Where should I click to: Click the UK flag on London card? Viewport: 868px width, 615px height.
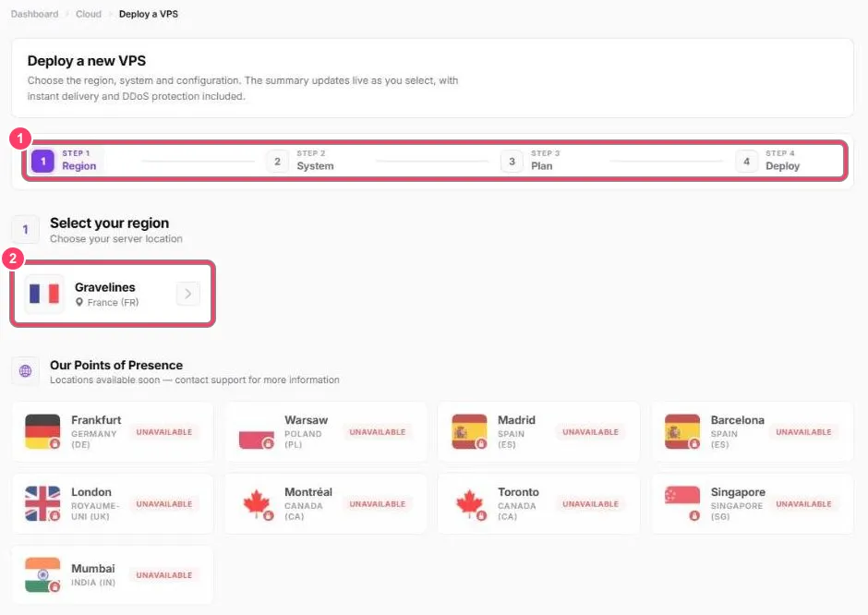pyautogui.click(x=42, y=503)
